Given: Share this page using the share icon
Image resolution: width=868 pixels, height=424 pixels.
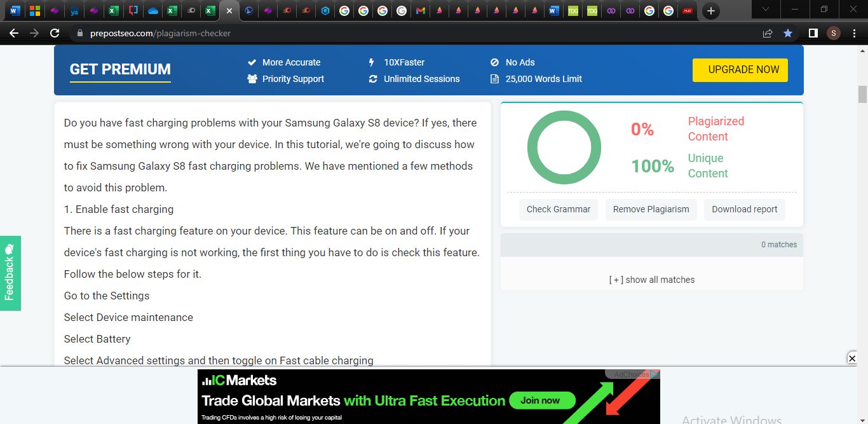Looking at the screenshot, I should pos(768,33).
